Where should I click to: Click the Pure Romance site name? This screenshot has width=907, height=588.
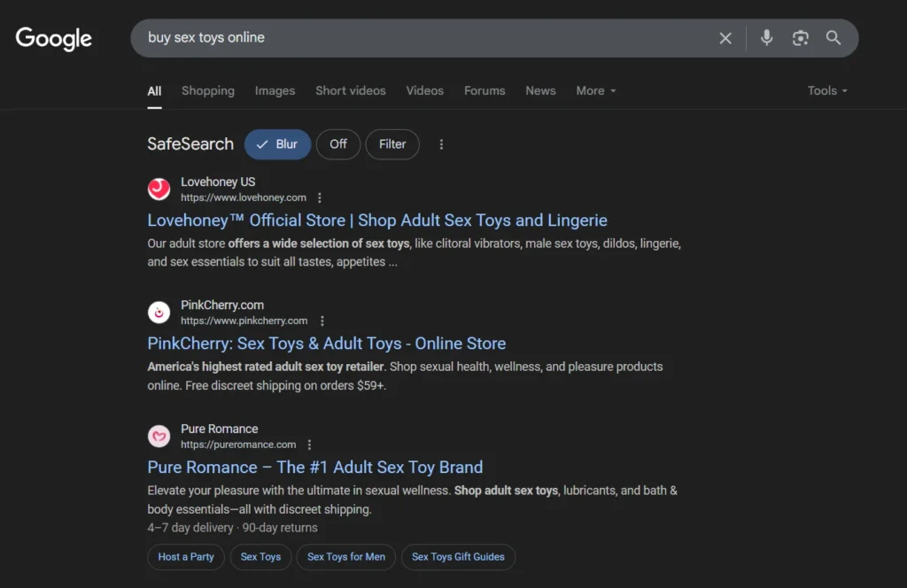tap(220, 429)
